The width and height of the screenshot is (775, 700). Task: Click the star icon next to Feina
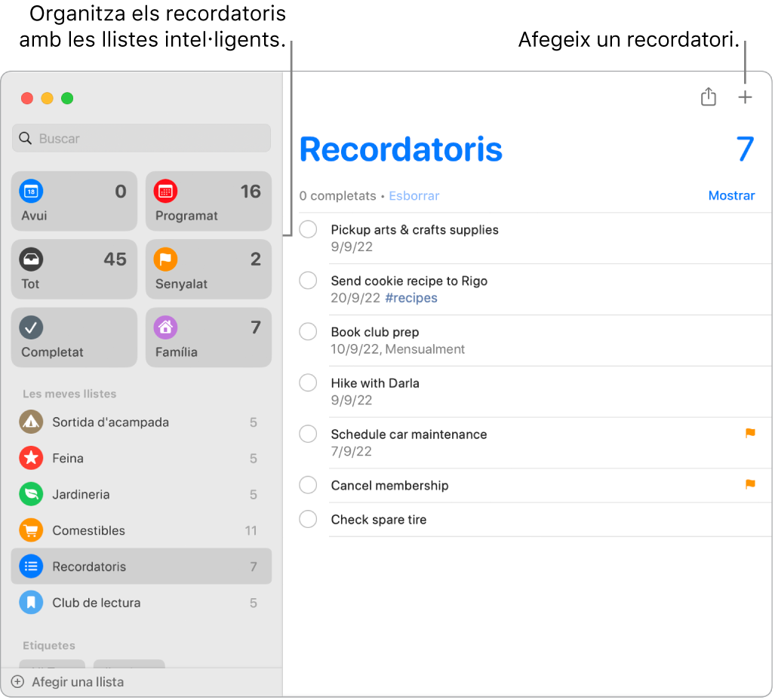pyautogui.click(x=30, y=458)
